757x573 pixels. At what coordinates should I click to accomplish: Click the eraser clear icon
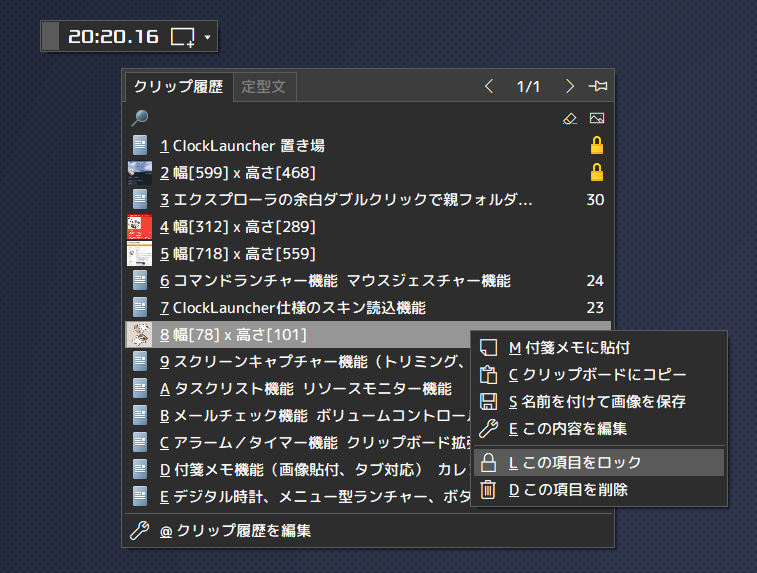coord(570,118)
